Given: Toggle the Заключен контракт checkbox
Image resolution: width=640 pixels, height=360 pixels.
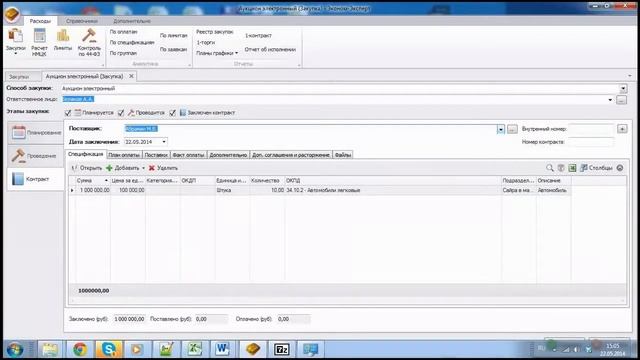Looking at the screenshot, I should pyautogui.click(x=173, y=113).
